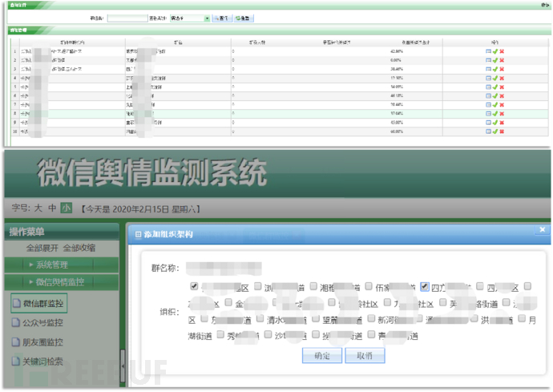Tick the checkbox next to 湘 street
This screenshot has height=392, width=553.
(x=313, y=286)
